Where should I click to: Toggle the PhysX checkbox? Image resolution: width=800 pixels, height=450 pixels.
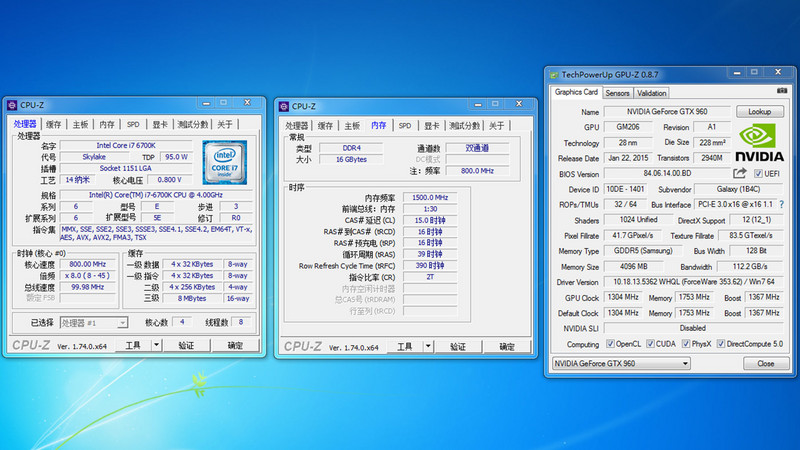[x=686, y=344]
